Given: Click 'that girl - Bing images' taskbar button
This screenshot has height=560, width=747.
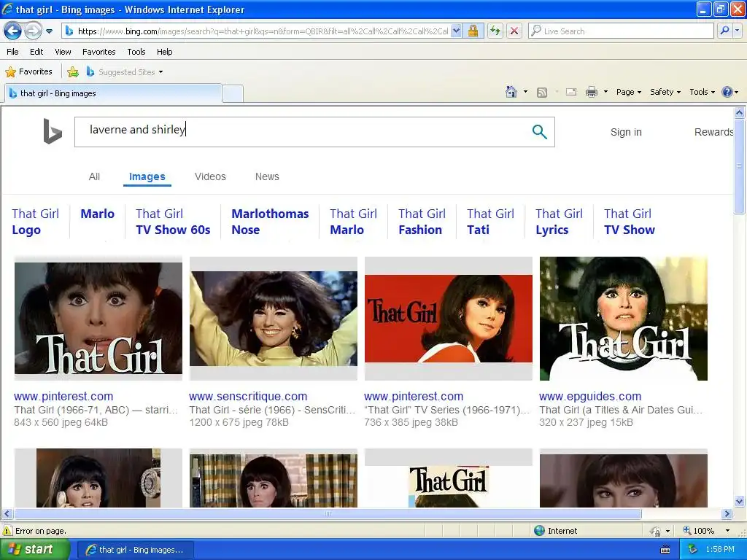Looking at the screenshot, I should click(135, 550).
